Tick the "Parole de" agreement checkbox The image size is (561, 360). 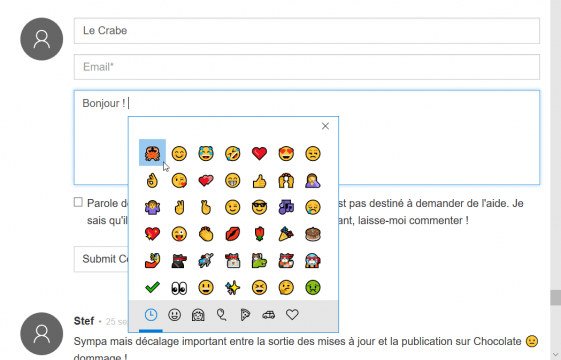click(78, 202)
